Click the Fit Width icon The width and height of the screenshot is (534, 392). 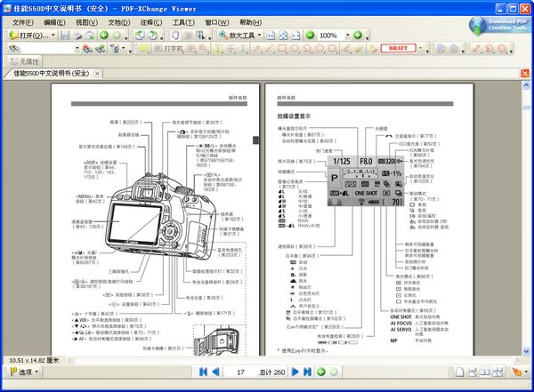click(296, 35)
